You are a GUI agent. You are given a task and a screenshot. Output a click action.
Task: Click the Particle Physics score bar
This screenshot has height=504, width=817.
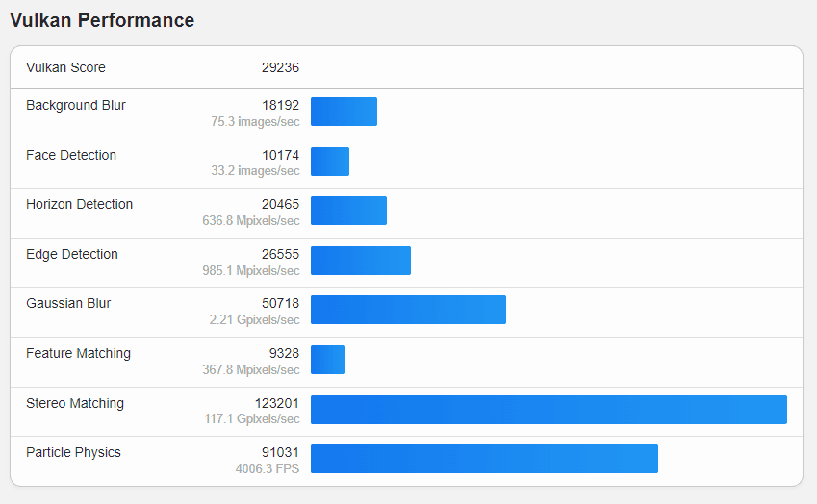(485, 458)
